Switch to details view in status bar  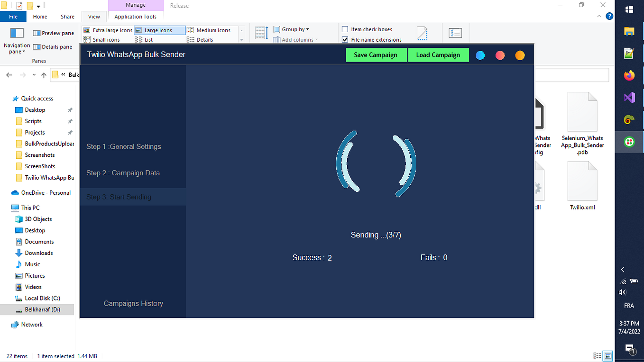coord(597,356)
